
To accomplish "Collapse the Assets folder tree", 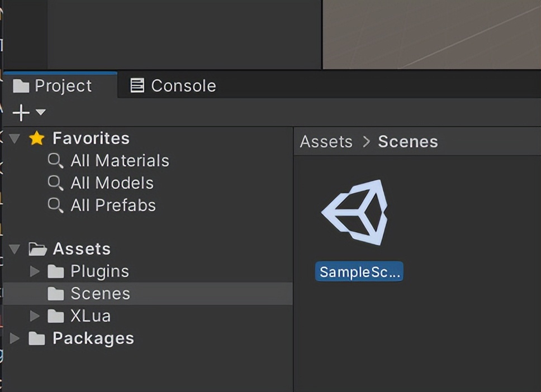I will click(15, 249).
